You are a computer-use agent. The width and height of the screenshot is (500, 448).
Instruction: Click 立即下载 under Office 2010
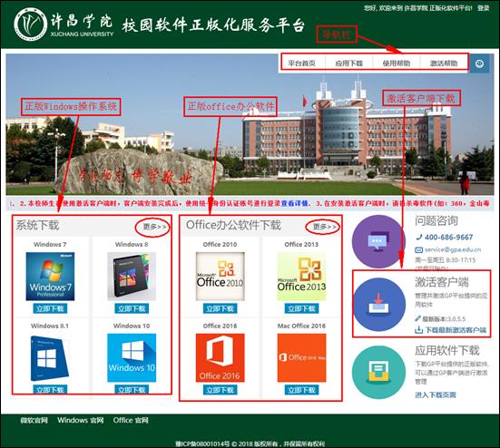[x=220, y=308]
